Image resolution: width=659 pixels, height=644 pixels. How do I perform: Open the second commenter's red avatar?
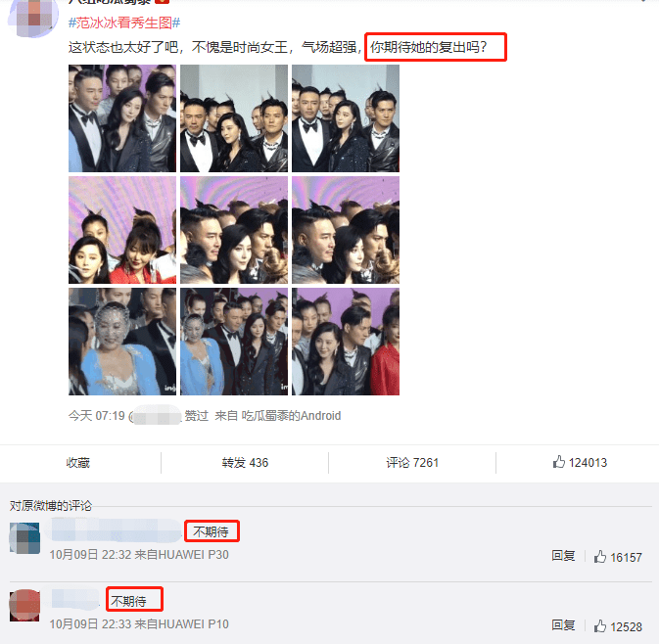[24, 606]
